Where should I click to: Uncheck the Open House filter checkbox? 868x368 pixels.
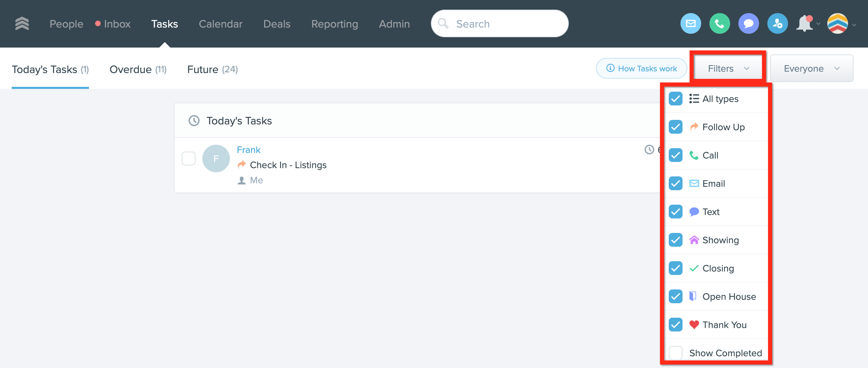click(x=676, y=297)
